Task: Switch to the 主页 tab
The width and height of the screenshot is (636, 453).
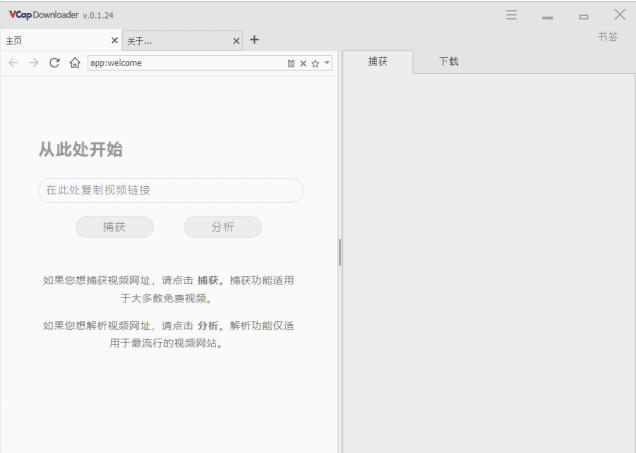Action: pyautogui.click(x=60, y=40)
